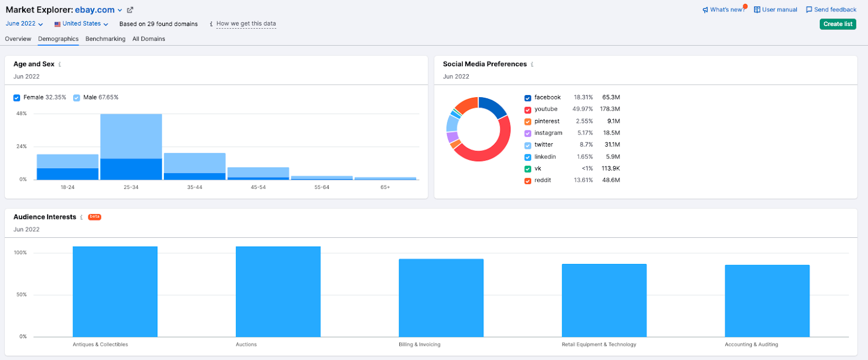
Task: Click the United States flag icon
Action: tap(58, 24)
